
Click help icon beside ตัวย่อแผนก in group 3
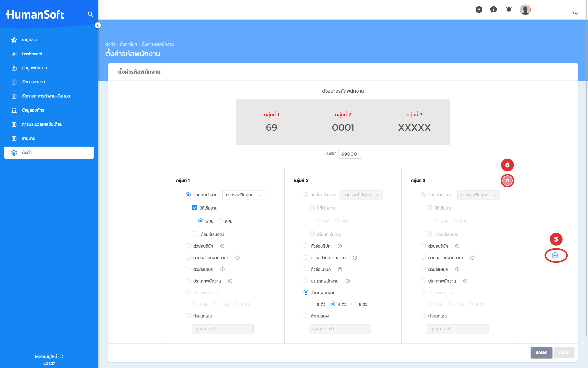coord(457,269)
